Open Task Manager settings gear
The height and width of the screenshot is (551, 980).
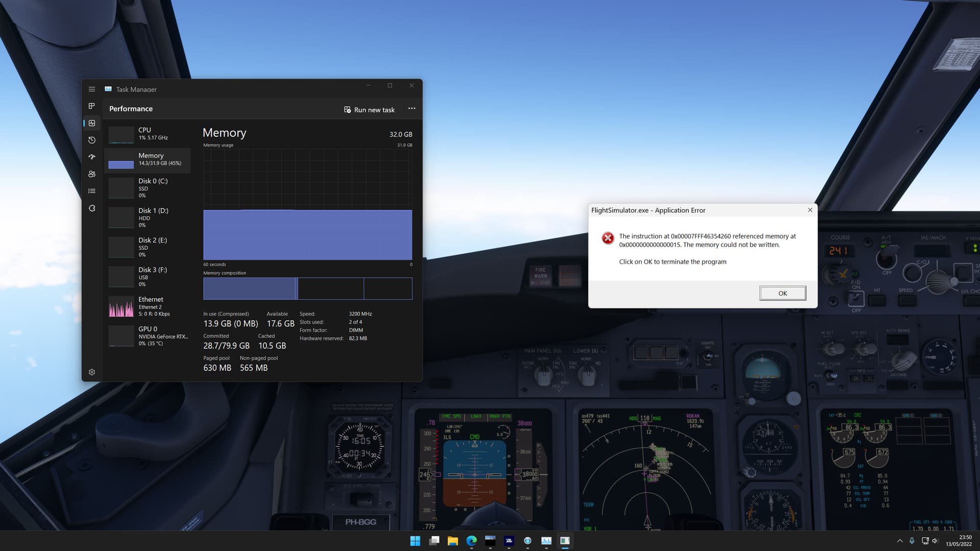tap(92, 372)
